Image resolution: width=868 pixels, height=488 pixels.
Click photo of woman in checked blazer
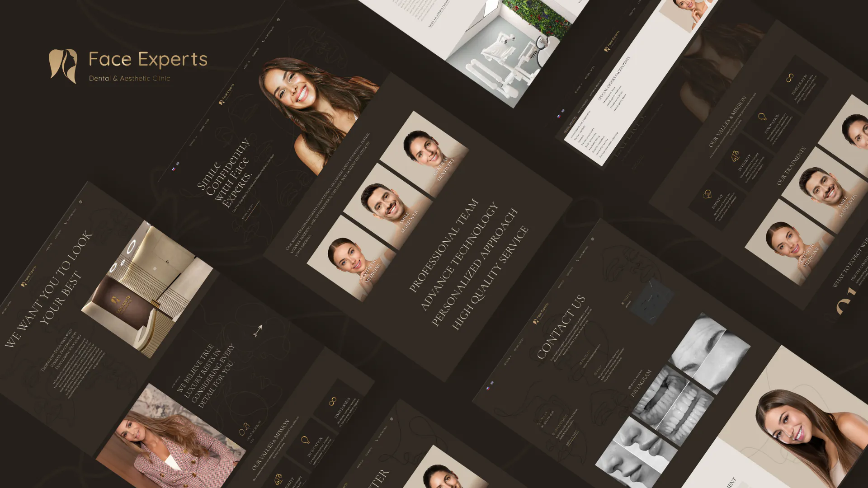click(171, 436)
